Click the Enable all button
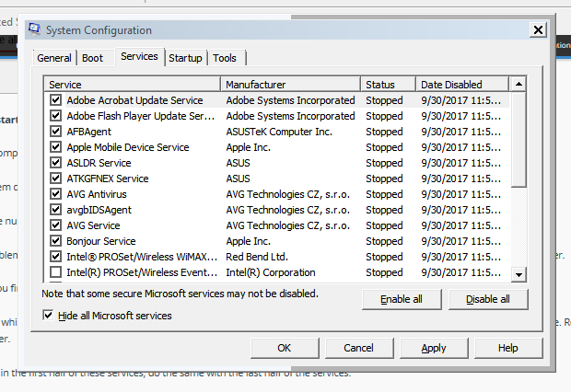 [402, 299]
